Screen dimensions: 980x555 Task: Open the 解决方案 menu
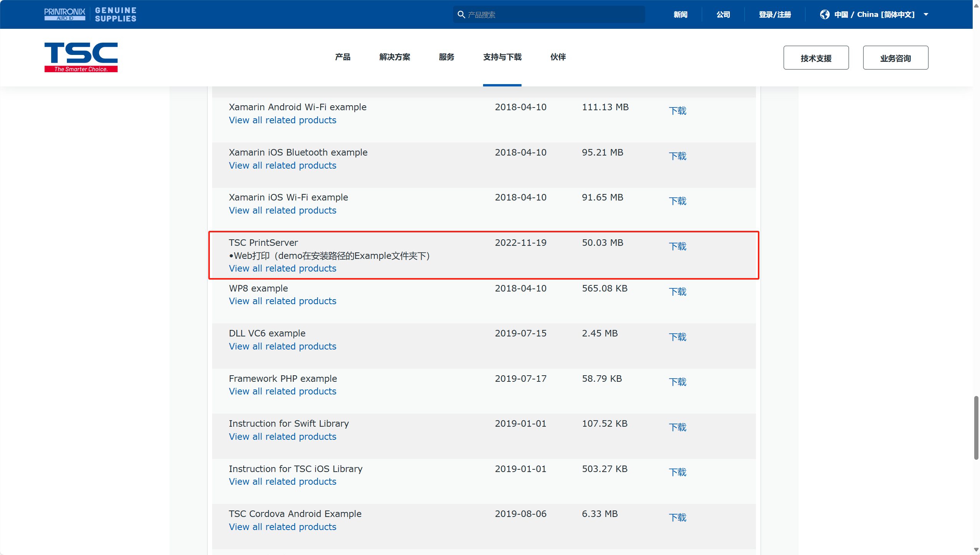(x=395, y=57)
